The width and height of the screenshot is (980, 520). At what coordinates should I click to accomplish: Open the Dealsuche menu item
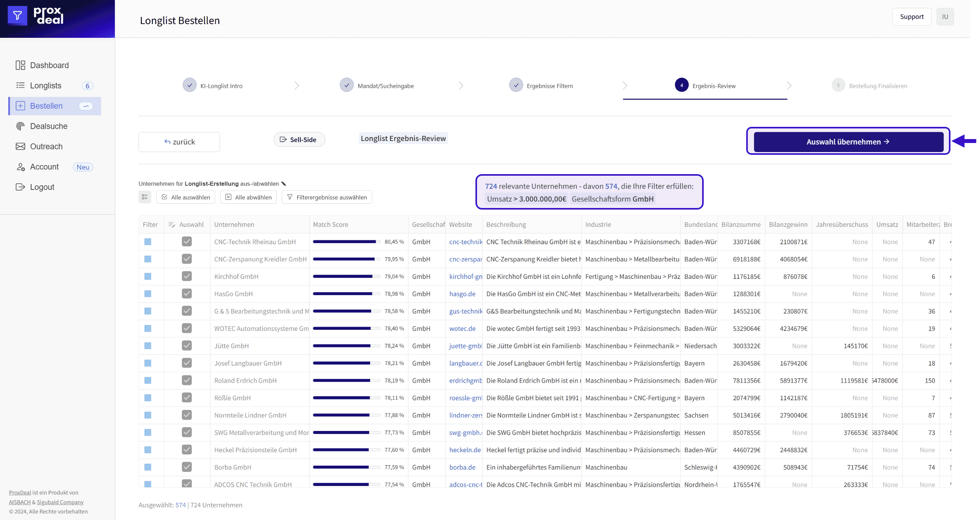tap(55, 126)
